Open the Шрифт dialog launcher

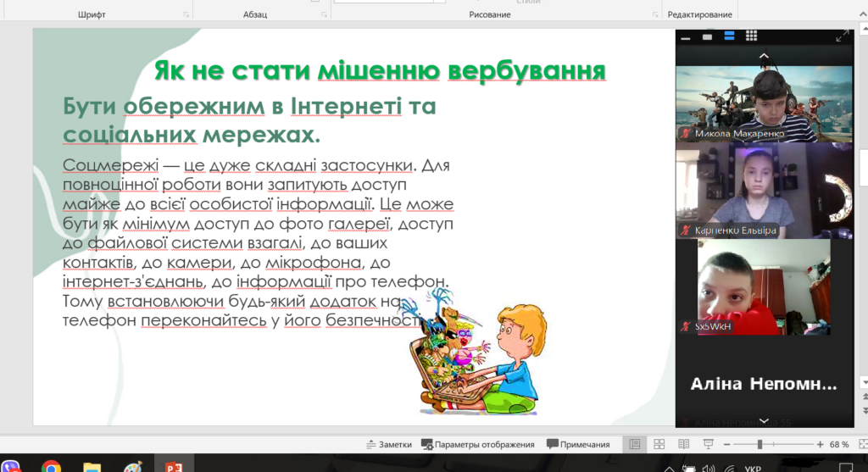pyautogui.click(x=186, y=15)
